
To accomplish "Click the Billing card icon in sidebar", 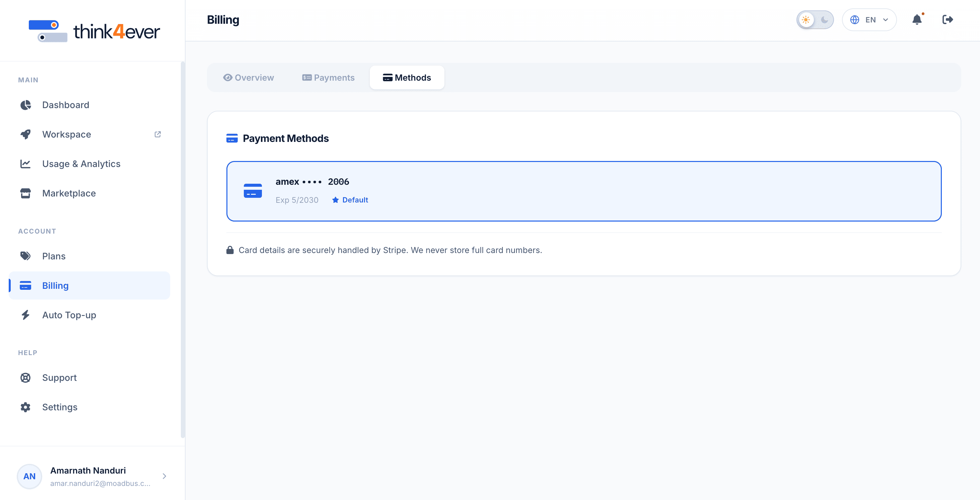I will [25, 285].
